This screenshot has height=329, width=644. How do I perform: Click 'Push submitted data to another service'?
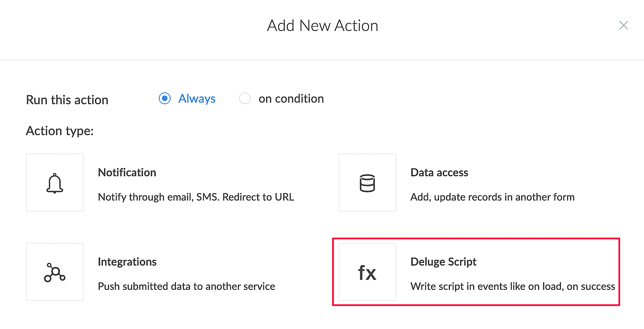point(186,286)
